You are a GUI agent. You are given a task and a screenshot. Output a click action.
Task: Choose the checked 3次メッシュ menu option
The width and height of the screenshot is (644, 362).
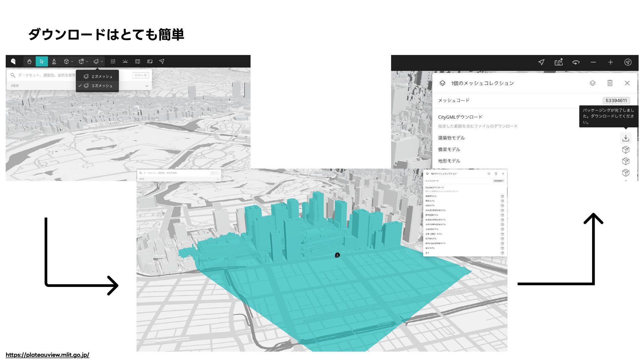[97, 86]
